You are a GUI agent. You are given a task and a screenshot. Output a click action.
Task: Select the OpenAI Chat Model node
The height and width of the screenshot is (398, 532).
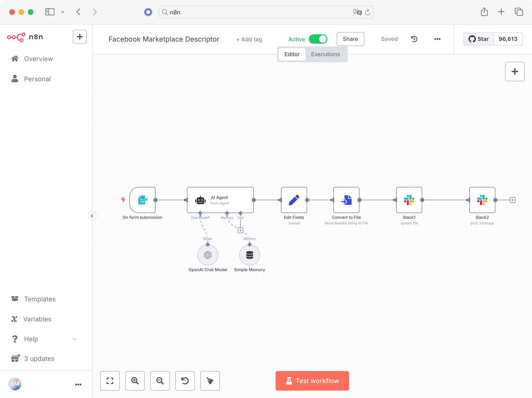tap(208, 255)
